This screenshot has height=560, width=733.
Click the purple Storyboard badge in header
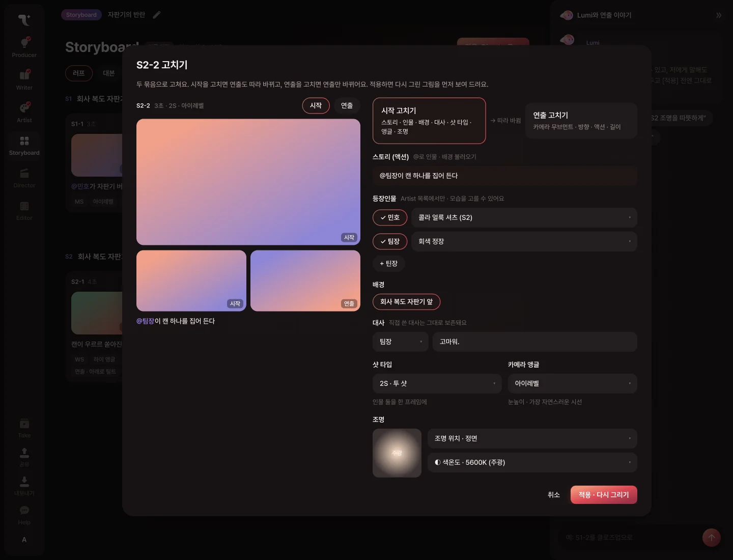pyautogui.click(x=81, y=15)
